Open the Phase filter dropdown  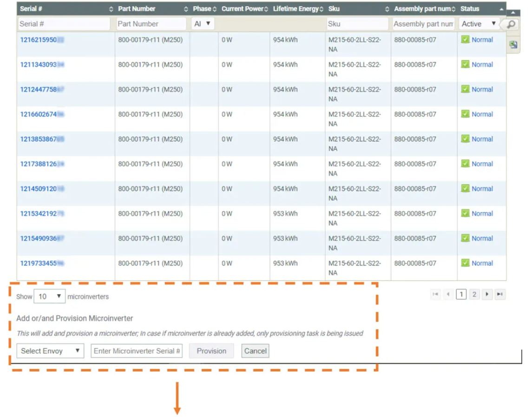click(202, 23)
